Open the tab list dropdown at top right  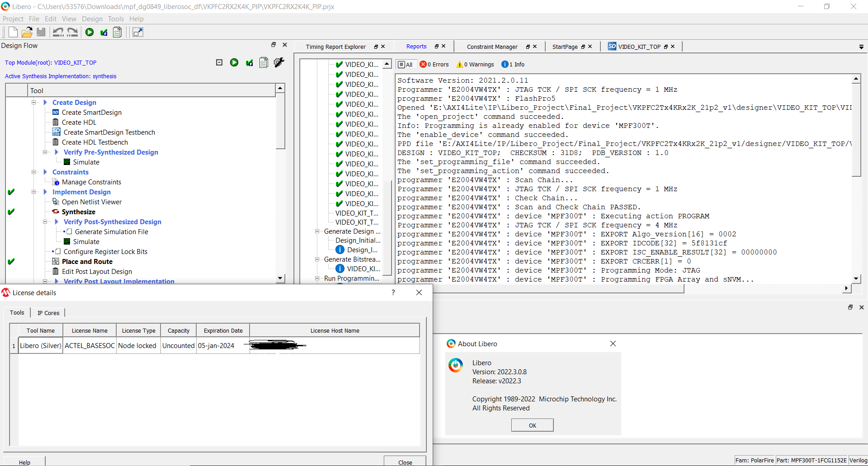(x=861, y=47)
